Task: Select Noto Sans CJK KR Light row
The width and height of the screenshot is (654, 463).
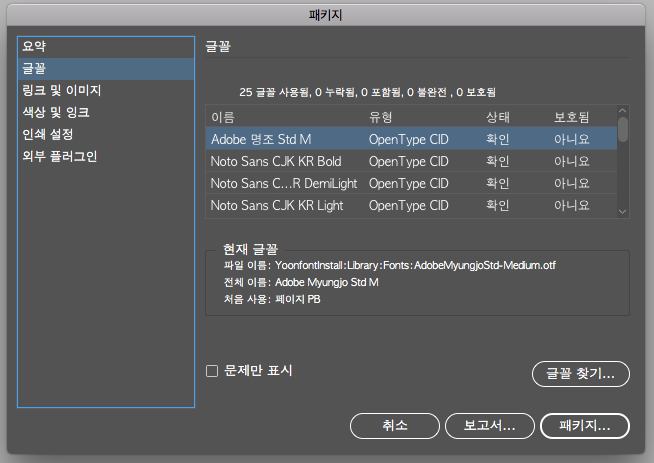Action: coord(411,206)
